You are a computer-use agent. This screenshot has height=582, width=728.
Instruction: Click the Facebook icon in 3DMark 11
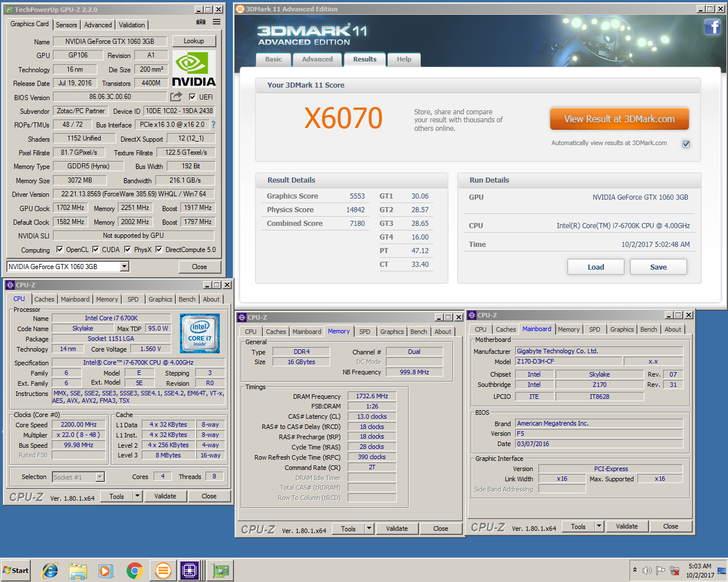pyautogui.click(x=713, y=27)
